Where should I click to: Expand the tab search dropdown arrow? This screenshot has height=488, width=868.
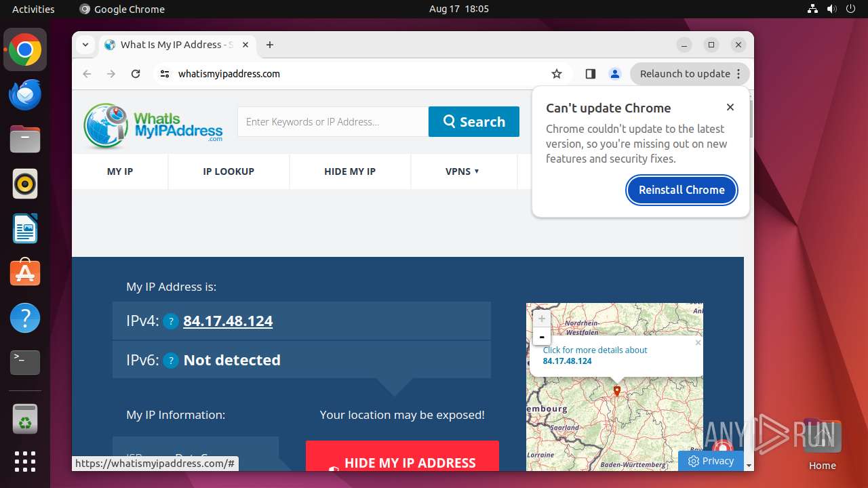pyautogui.click(x=85, y=45)
